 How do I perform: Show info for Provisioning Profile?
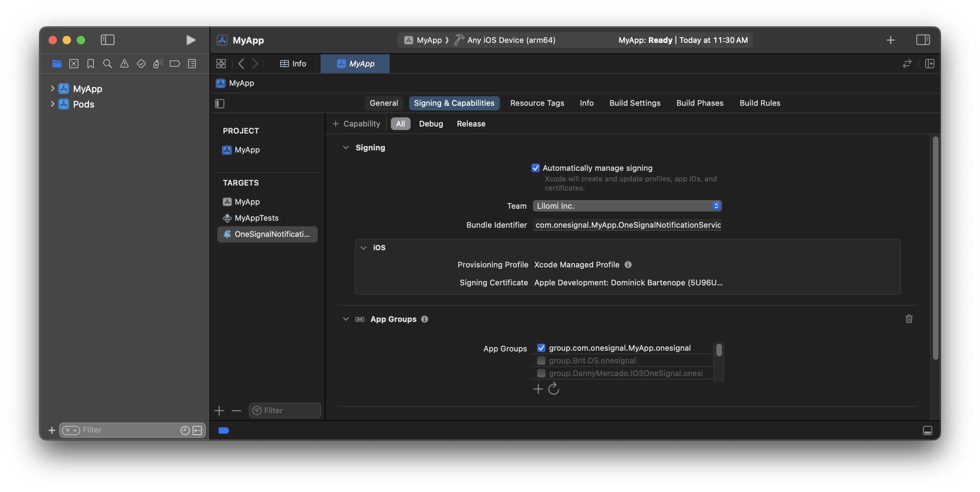(628, 265)
